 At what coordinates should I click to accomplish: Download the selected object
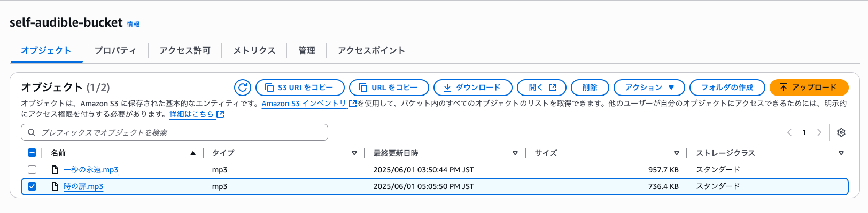point(472,88)
